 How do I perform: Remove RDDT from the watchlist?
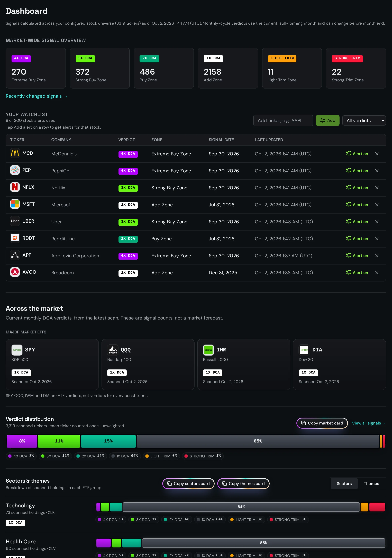377,239
